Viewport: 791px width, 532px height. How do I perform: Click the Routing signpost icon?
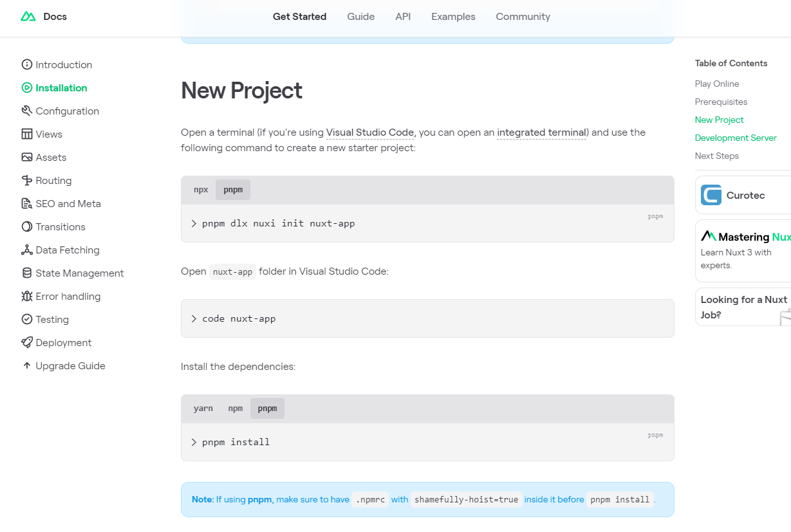(x=26, y=180)
